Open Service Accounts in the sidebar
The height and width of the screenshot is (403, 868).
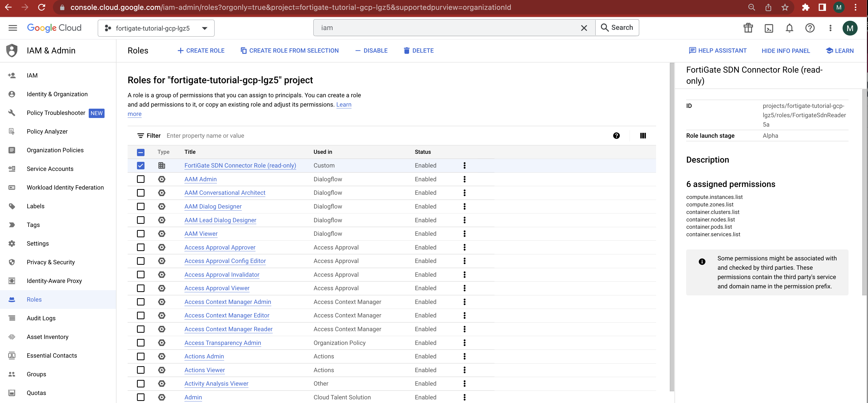click(50, 169)
